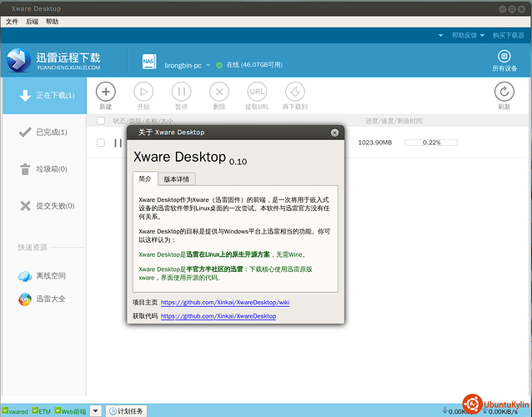This screenshot has height=417, width=532.
Task: Open the XwareDesktop/wiki project homepage link
Action: tap(225, 302)
